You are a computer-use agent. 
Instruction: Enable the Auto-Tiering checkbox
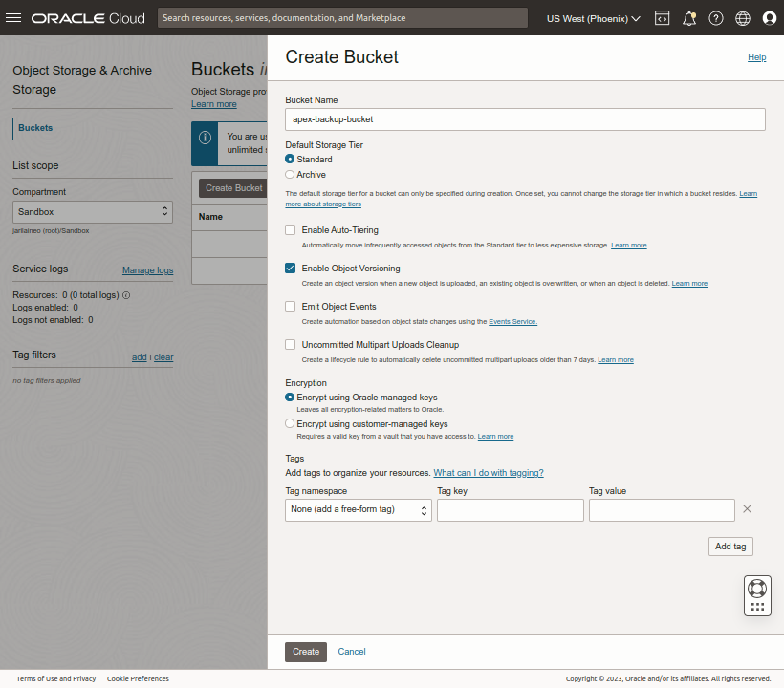pos(290,230)
